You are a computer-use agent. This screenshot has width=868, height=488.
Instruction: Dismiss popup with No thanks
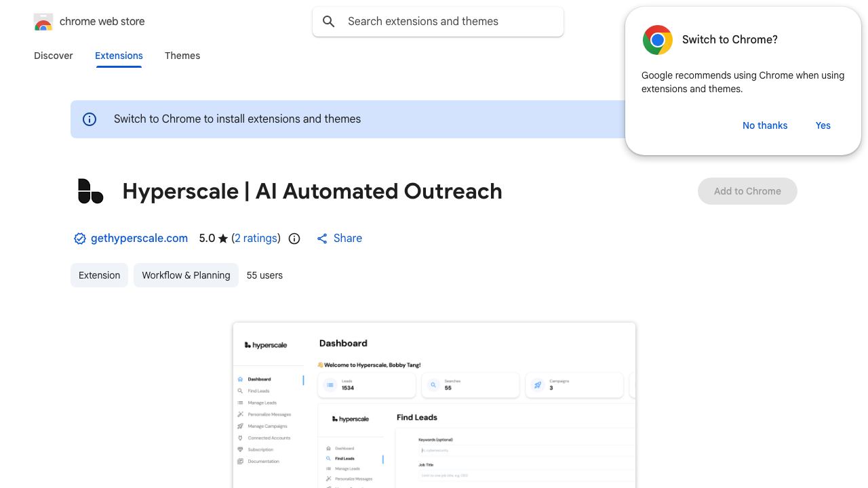765,125
